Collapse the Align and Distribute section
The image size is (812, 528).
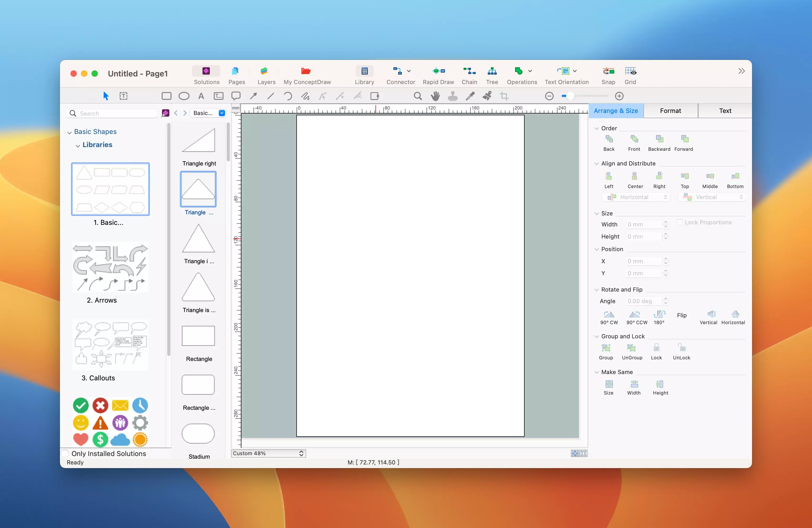click(x=596, y=164)
